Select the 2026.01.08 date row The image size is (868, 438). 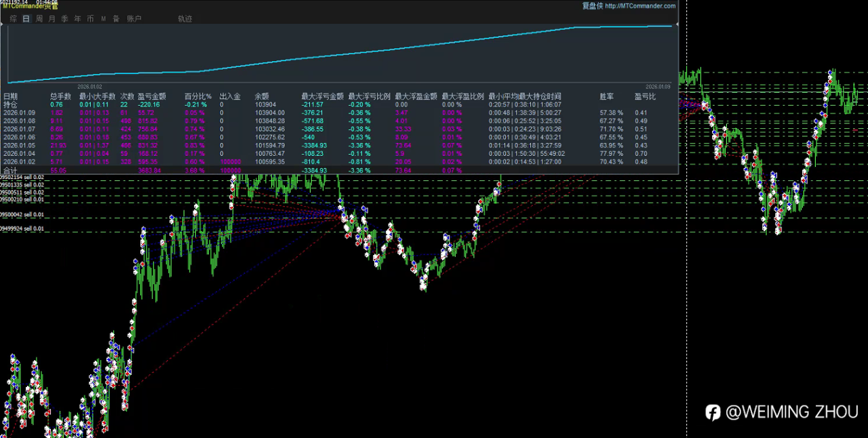(x=19, y=121)
